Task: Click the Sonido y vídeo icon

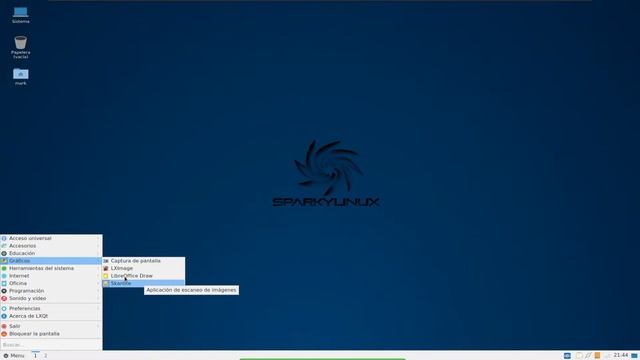Action: point(4,298)
